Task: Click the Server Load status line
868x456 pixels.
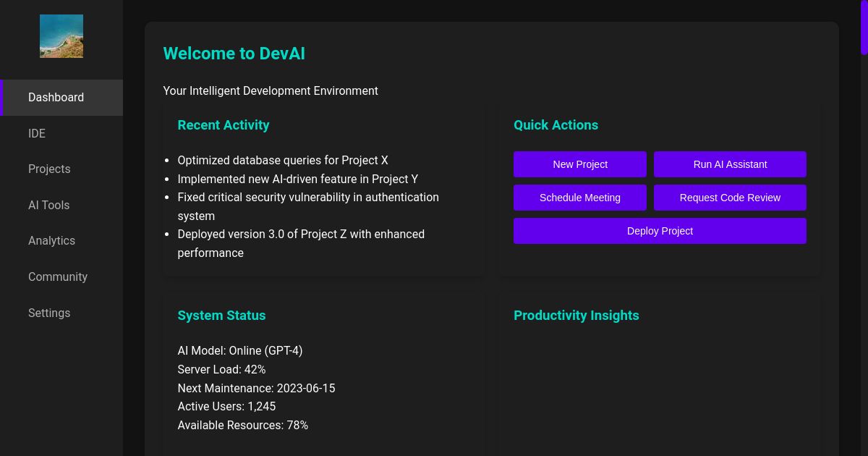Action: click(x=221, y=370)
